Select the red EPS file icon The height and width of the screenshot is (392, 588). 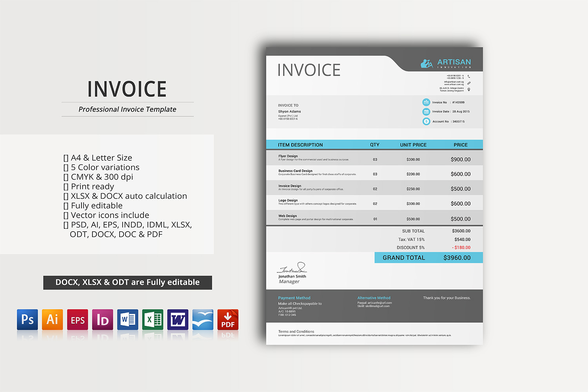pos(78,319)
